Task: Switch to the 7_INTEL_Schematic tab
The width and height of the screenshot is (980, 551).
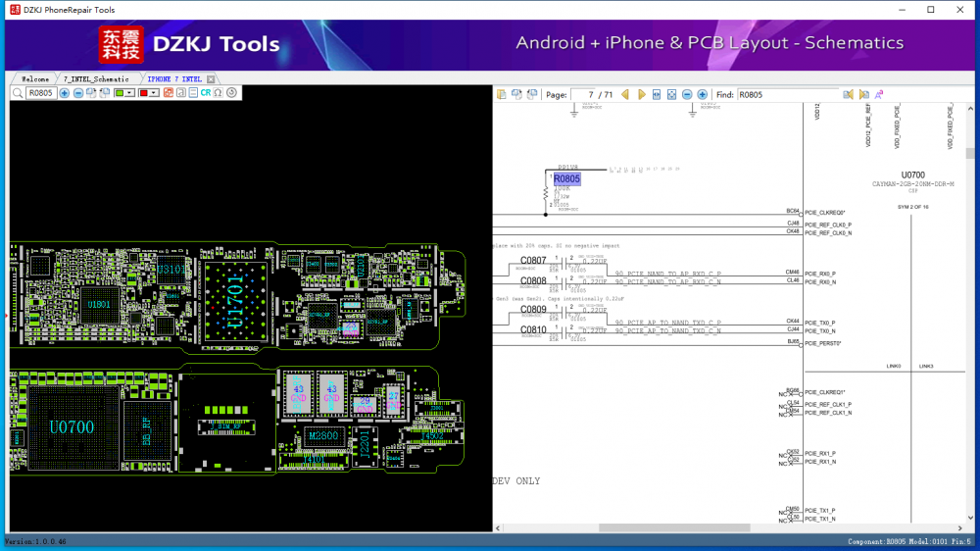Action: pos(96,78)
